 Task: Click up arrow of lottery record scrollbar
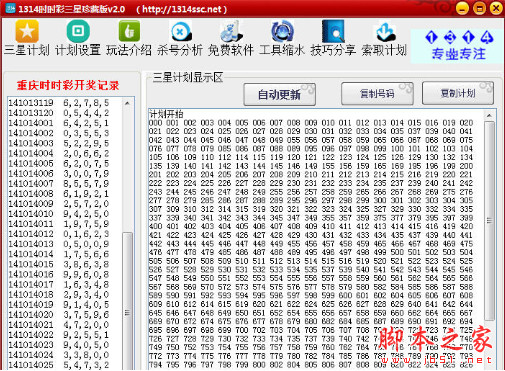pos(127,103)
